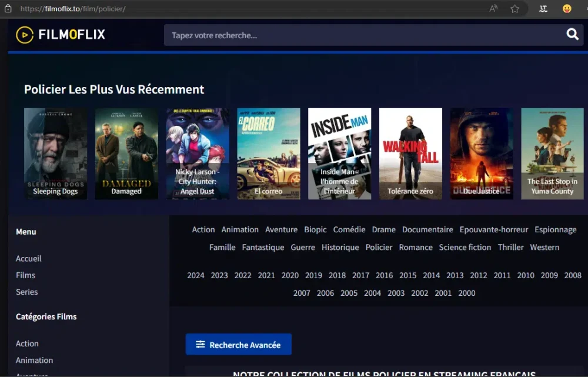Select year 2011 filter
The height and width of the screenshot is (377, 588).
click(502, 275)
